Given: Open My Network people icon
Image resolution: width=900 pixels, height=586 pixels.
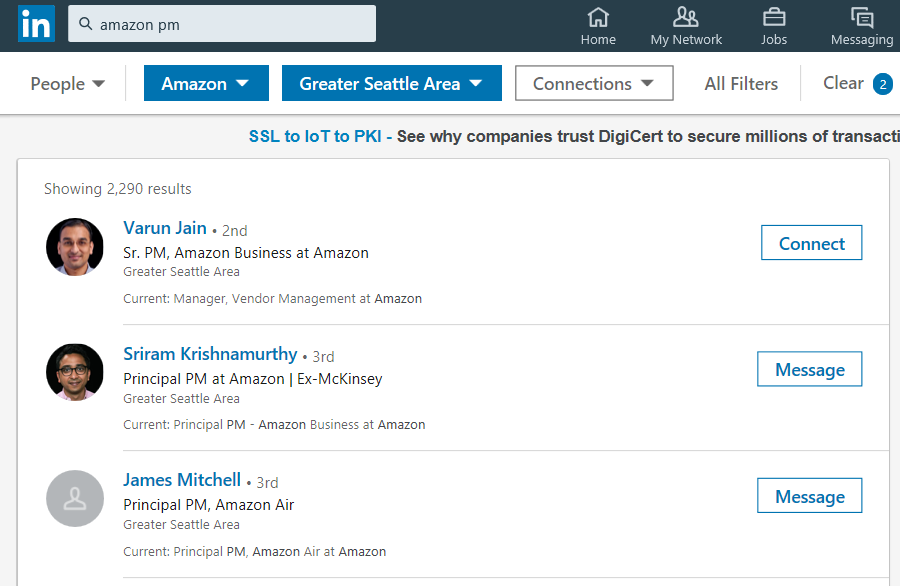Looking at the screenshot, I should [x=686, y=18].
